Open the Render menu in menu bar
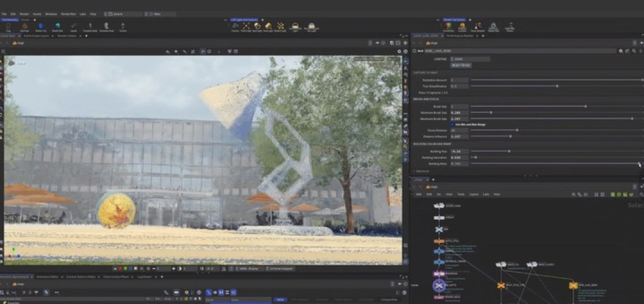644x304 pixels. [24, 14]
